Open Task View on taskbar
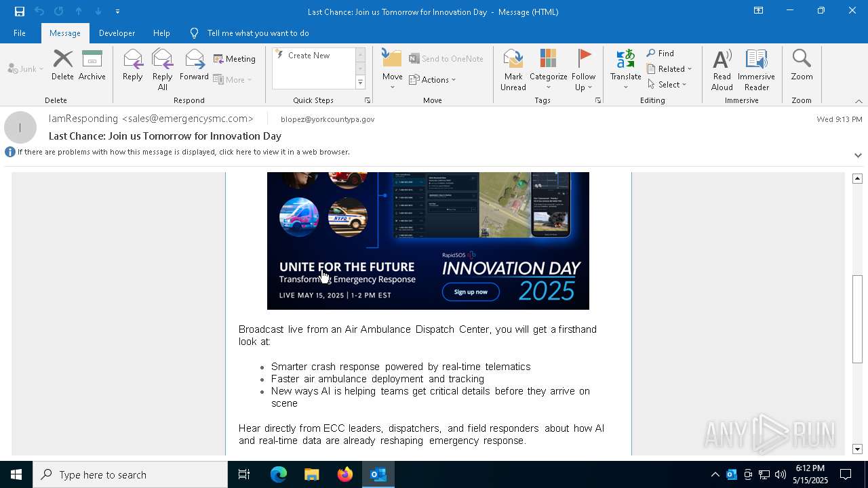The image size is (868, 488). [x=244, y=474]
